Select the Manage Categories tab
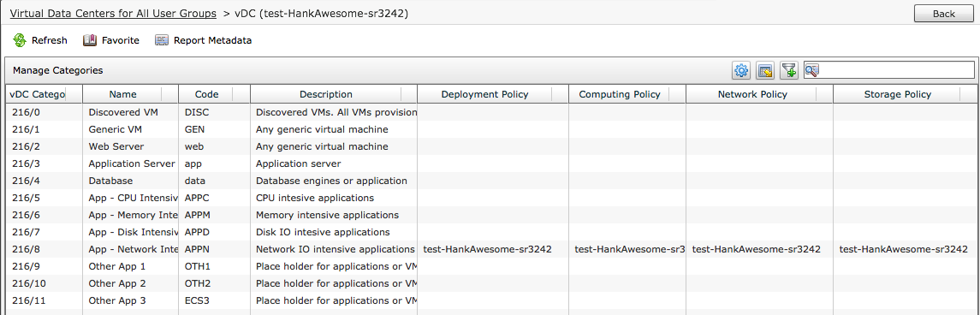This screenshot has height=315, width=980. pyautogui.click(x=57, y=71)
